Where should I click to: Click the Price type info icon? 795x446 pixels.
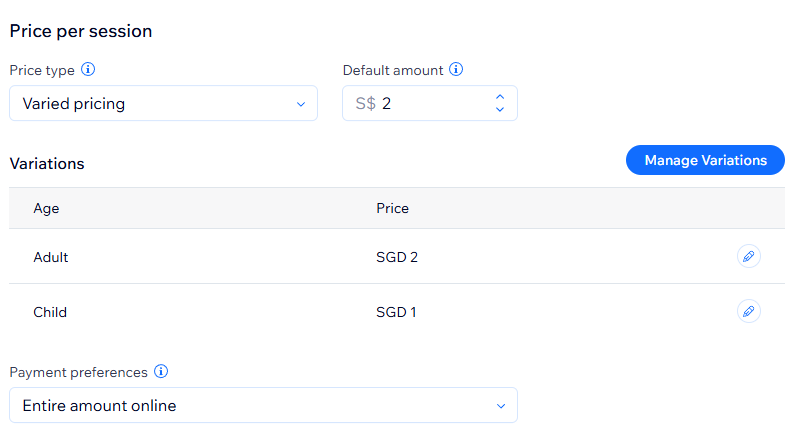(88, 70)
